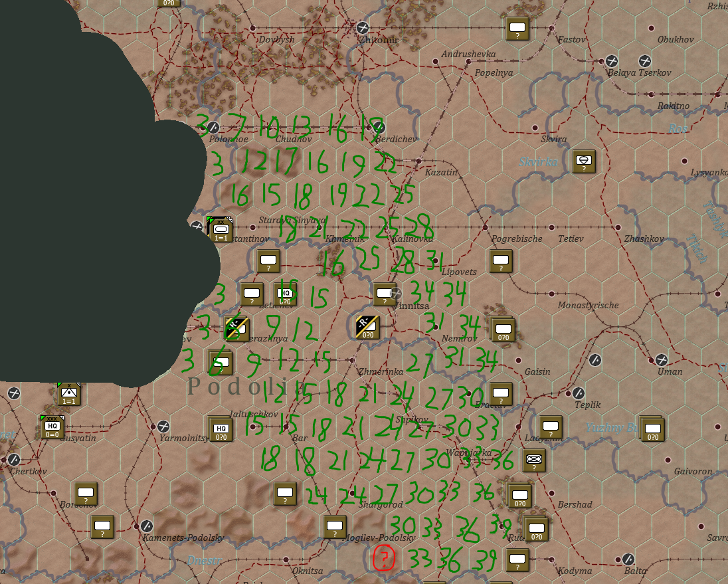Select the 0?0 stack by Yuzhny Bug label
This screenshot has height=584, width=728.
pos(652,428)
